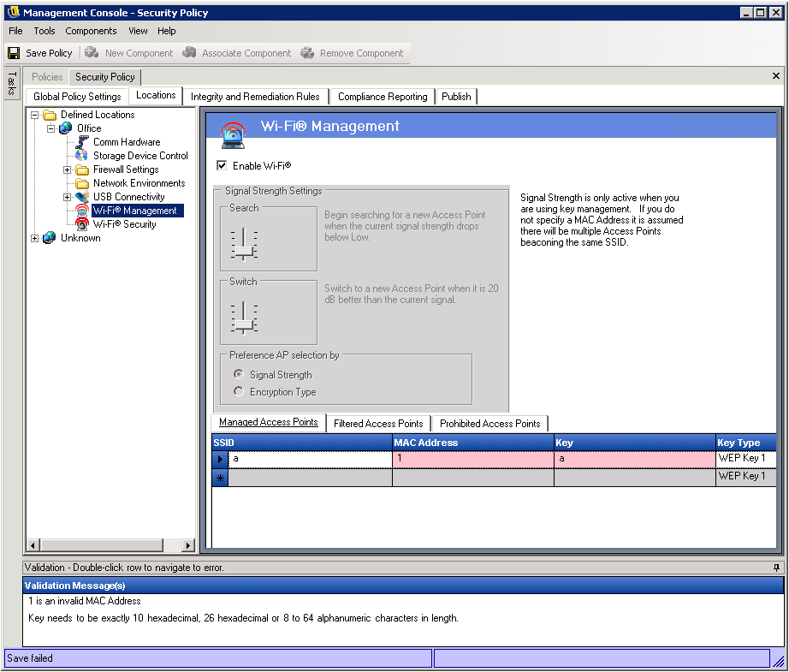Select the MAC Address column header
This screenshot has height=672, width=789.
[473, 443]
